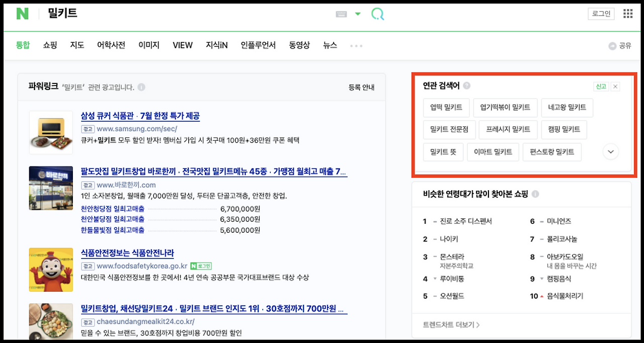
Task: Click the green search magnifier icon
Action: pos(377,14)
